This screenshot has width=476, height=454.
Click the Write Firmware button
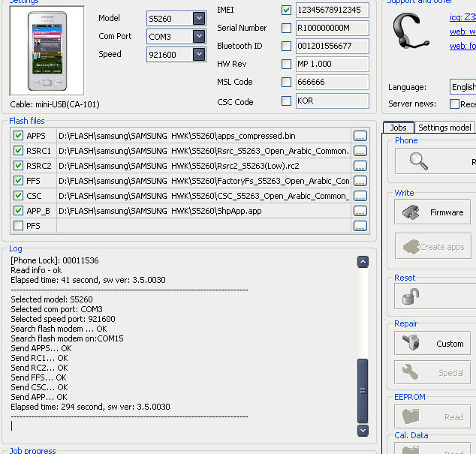[x=432, y=212]
